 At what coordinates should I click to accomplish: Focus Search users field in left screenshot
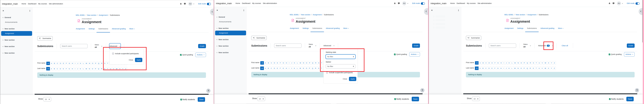pyautogui.click(x=74, y=46)
